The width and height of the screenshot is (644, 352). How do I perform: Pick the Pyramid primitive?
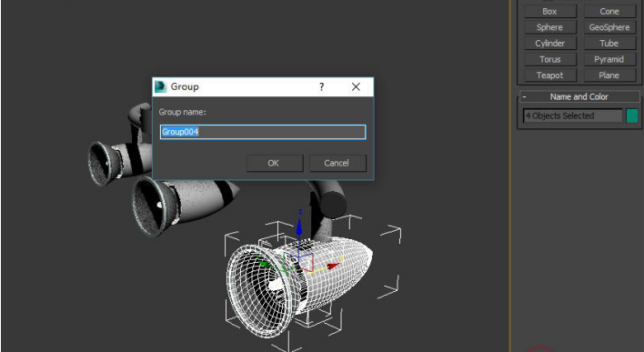[x=609, y=59]
